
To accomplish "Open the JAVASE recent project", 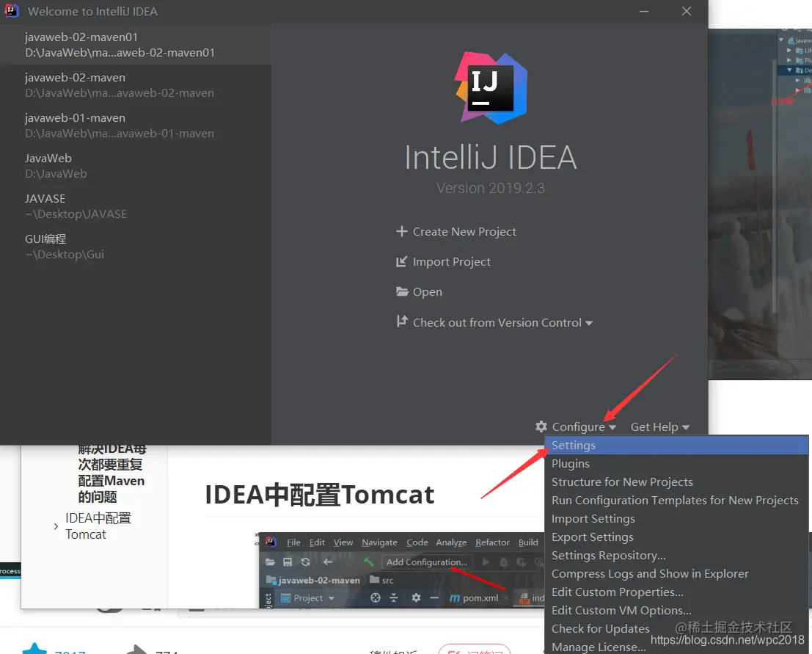I will [x=135, y=206].
